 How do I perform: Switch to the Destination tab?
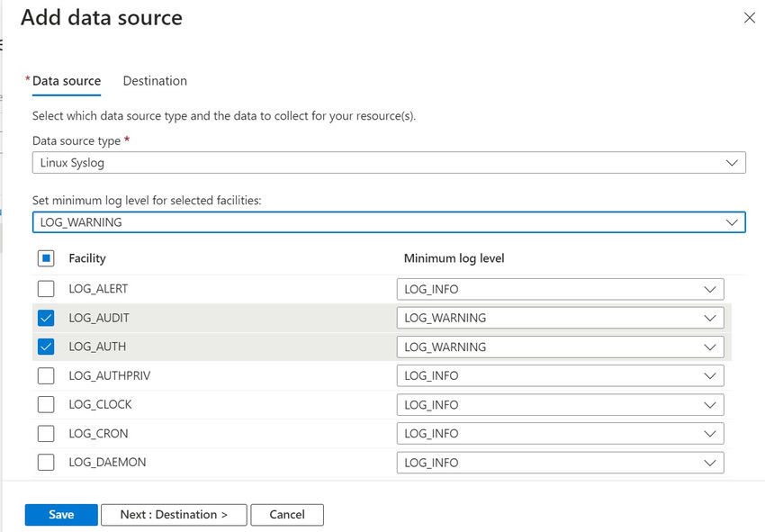coord(154,80)
